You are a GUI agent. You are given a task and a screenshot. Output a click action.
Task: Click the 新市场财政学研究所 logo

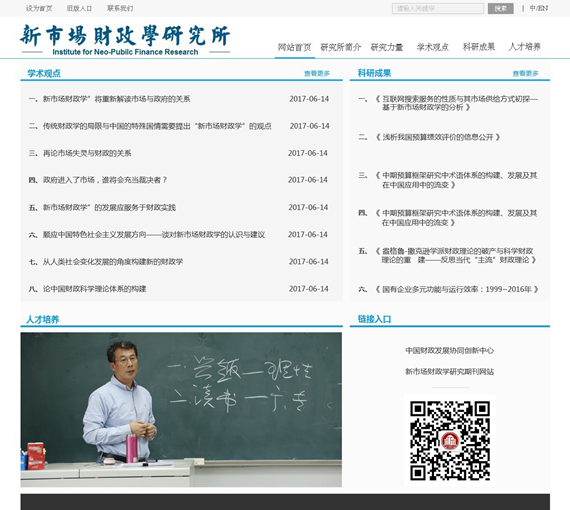coord(125,40)
